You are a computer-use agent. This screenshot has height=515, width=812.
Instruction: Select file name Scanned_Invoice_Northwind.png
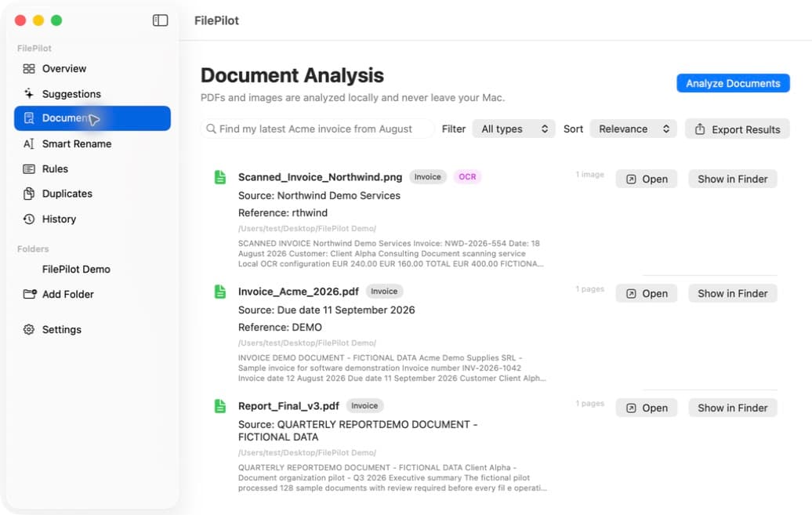(320, 177)
